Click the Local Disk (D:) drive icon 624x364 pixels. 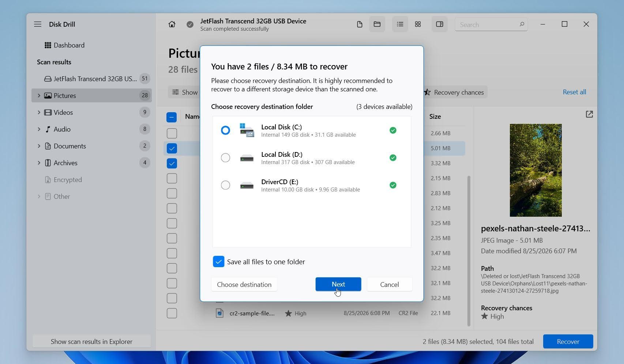247,158
